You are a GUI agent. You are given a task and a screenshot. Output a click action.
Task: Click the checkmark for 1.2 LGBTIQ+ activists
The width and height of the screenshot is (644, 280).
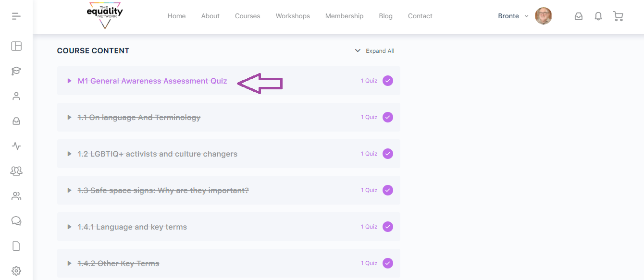pos(388,154)
